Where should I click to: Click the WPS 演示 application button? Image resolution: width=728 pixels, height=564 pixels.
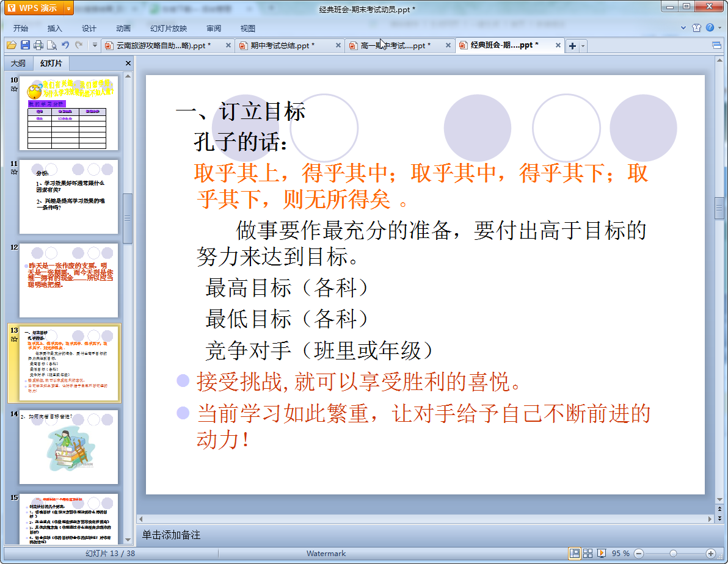34,8
